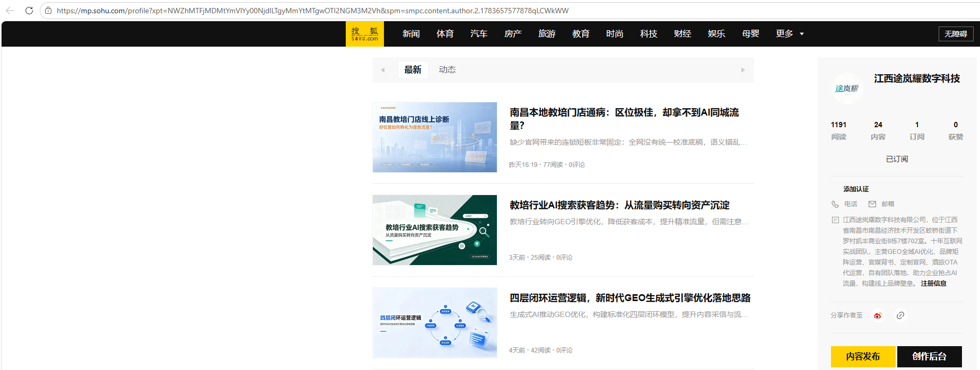
Task: Copy the author link with the chain icon
Action: 900,315
